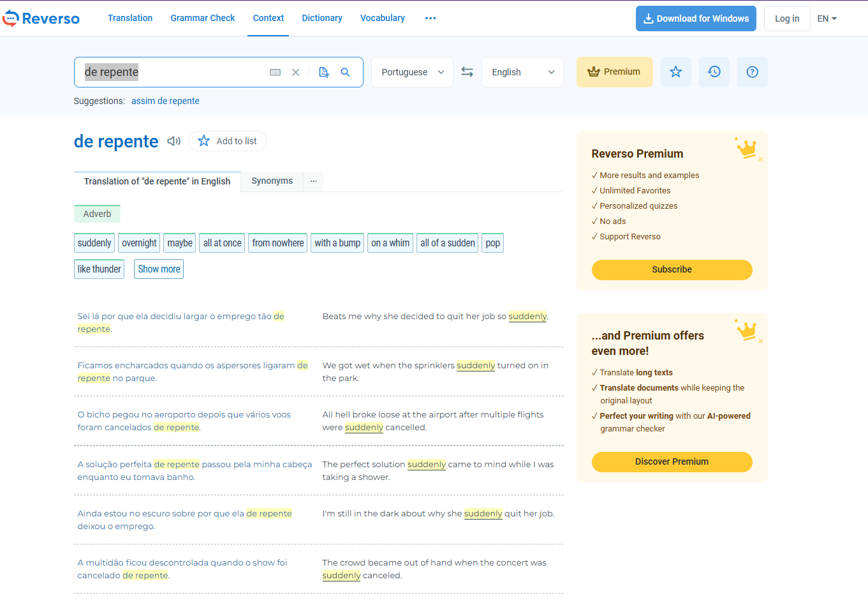Clear the search text with X icon

point(295,72)
